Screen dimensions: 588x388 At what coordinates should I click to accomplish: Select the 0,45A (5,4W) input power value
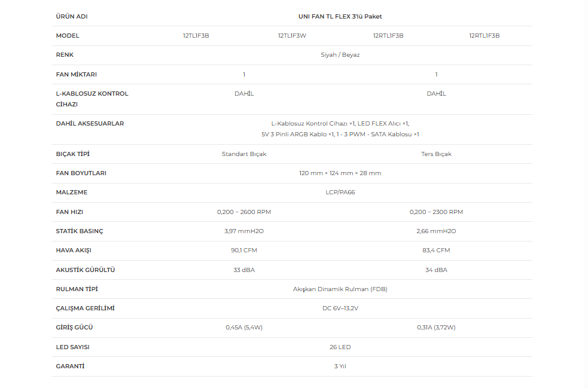244,327
